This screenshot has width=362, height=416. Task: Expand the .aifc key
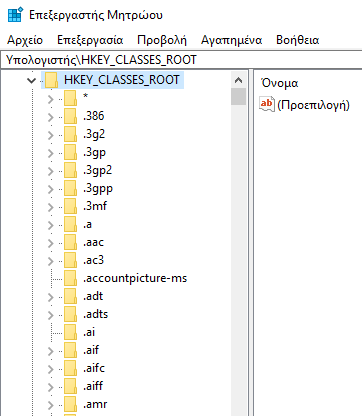pos(50,369)
